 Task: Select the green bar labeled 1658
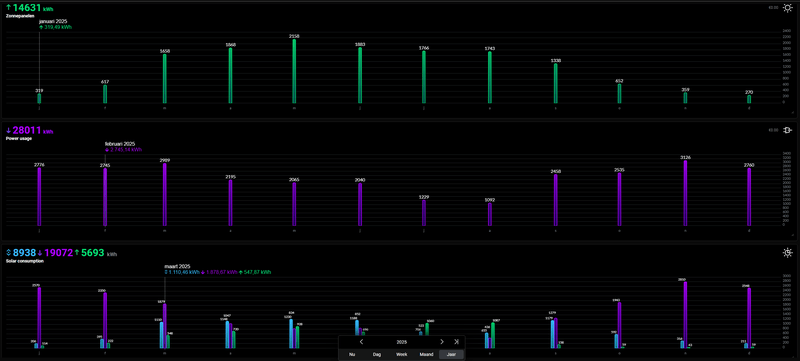tap(165, 79)
